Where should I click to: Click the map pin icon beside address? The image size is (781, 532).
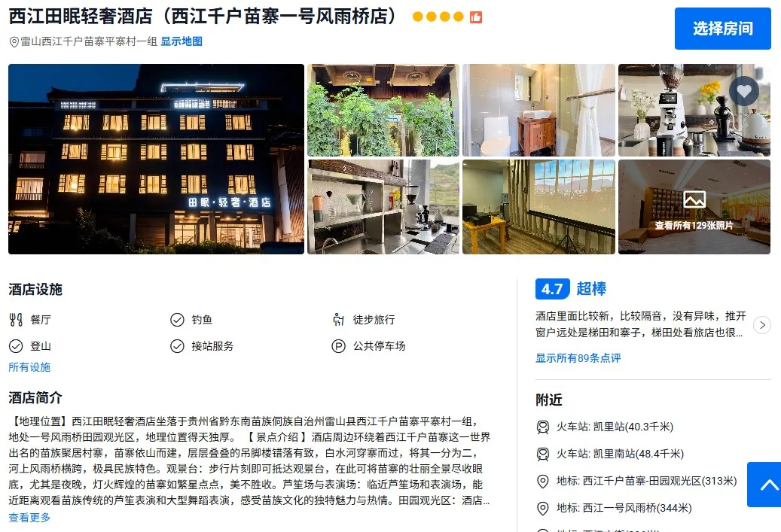click(14, 42)
